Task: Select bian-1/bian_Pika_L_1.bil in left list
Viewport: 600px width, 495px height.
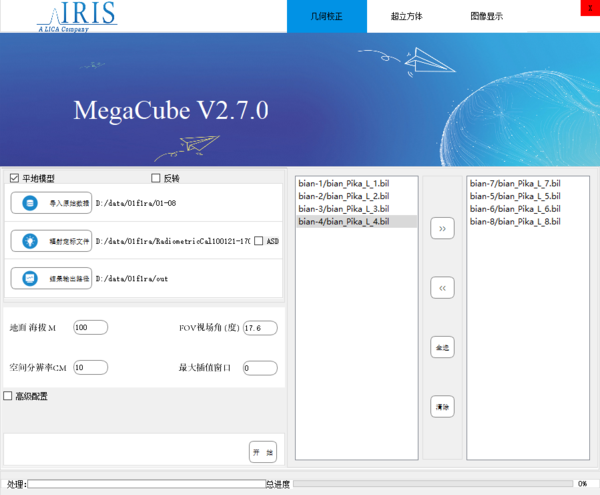Action: point(357,183)
